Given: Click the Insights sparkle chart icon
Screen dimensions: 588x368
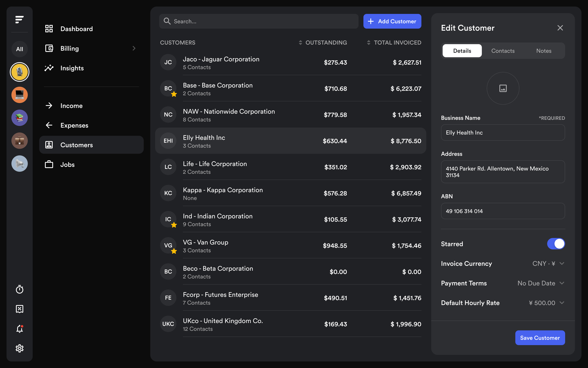Looking at the screenshot, I should 49,68.
